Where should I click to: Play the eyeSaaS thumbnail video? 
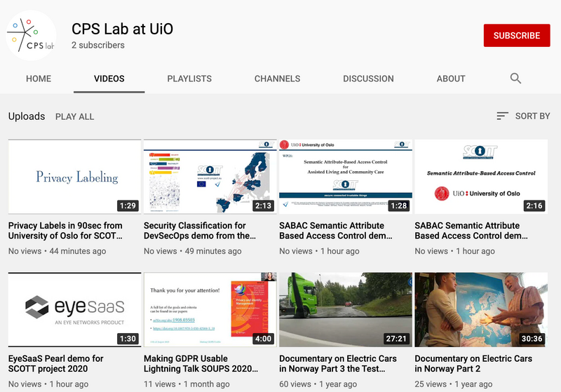pos(75,310)
